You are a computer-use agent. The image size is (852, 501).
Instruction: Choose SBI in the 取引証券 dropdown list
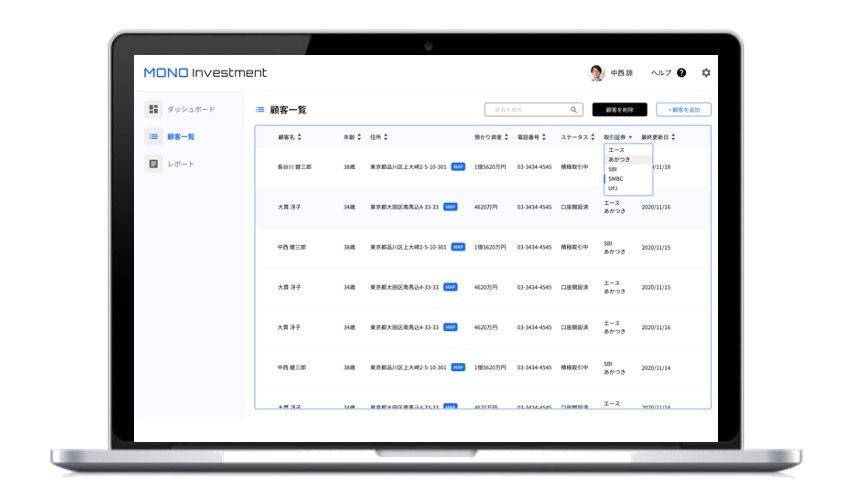coord(628,169)
